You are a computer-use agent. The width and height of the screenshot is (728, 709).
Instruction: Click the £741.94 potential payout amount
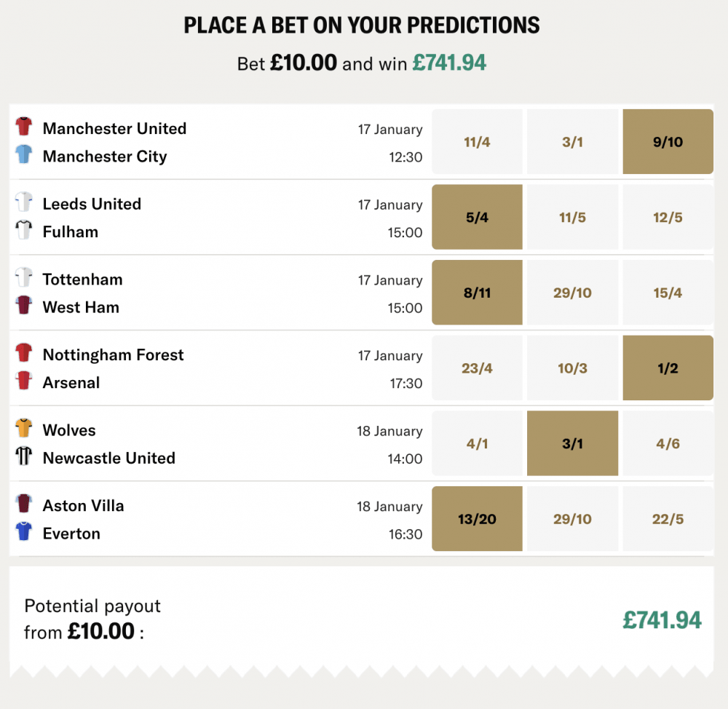coord(662,619)
